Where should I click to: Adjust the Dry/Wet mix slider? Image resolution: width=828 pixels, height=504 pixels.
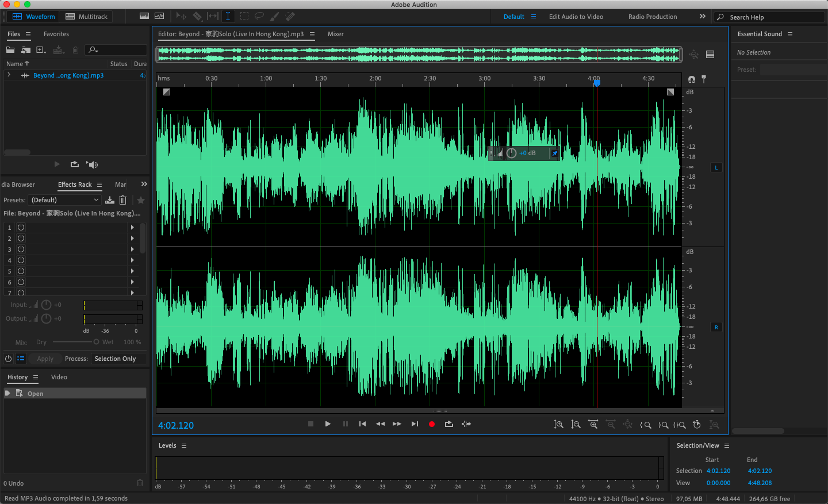click(x=96, y=342)
